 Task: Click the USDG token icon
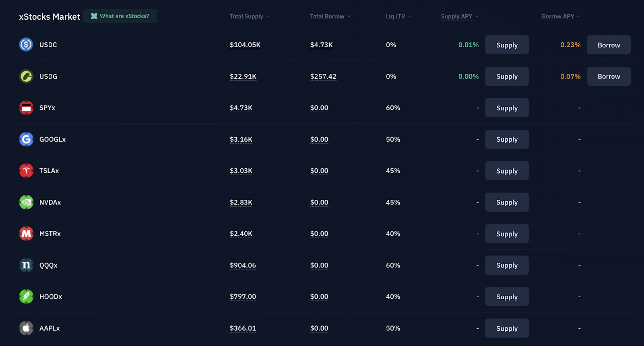pos(26,76)
